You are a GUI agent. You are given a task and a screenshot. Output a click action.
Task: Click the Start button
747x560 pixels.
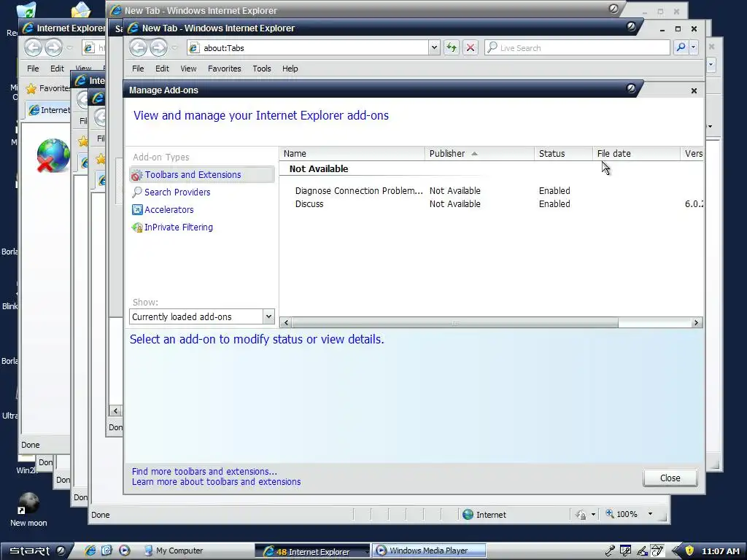click(x=37, y=551)
